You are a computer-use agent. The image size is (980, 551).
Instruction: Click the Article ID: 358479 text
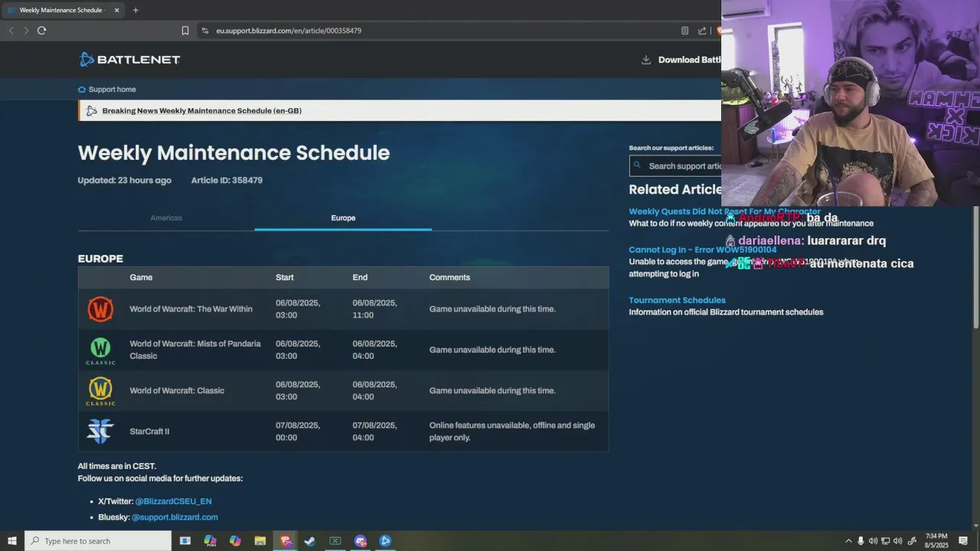click(x=227, y=181)
